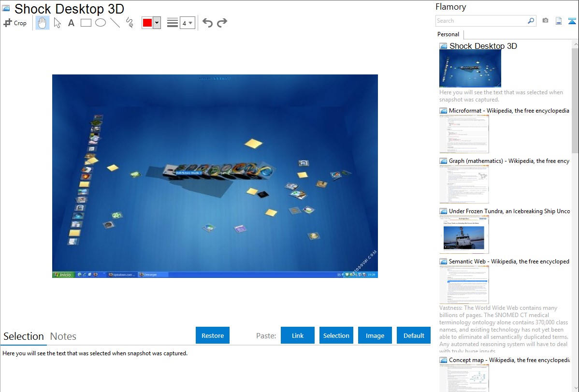Open Microformat Wikipedia snapshot thumbnail
Image resolution: width=579 pixels, height=392 pixels.
[464, 134]
